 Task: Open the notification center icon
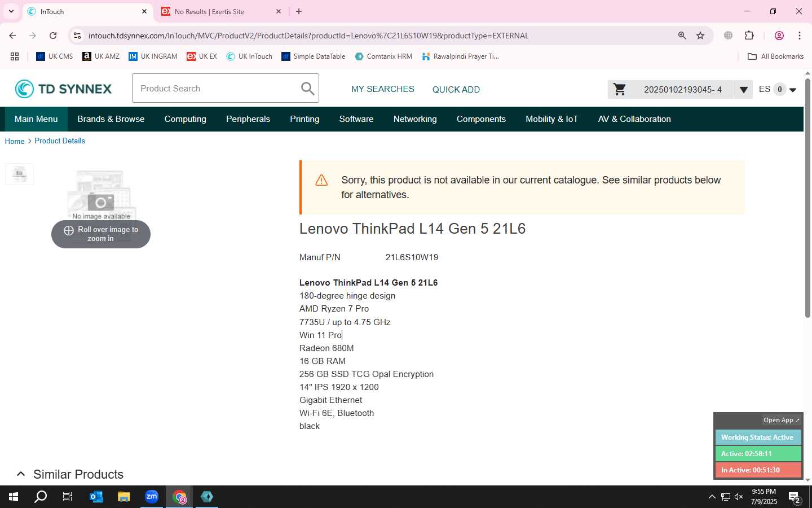tap(795, 497)
